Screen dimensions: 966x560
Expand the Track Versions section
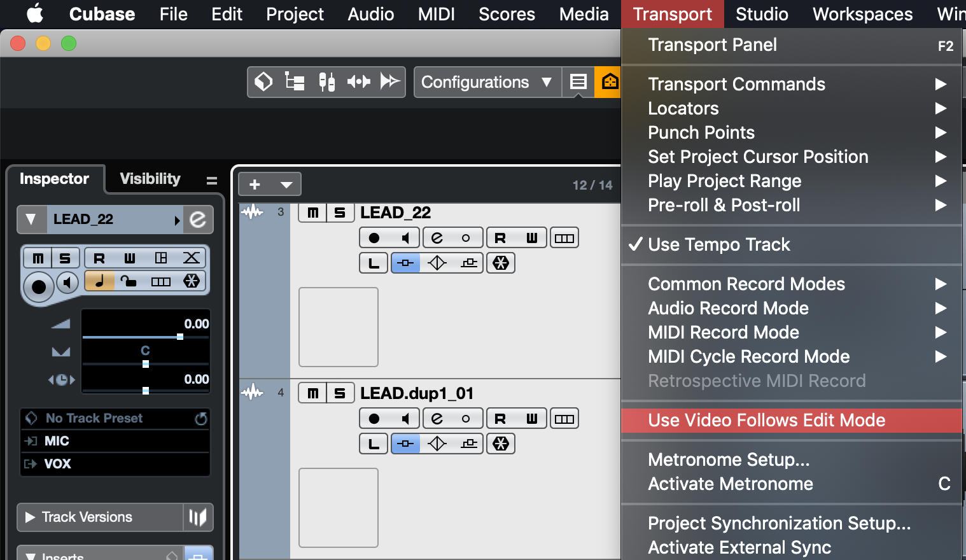tap(30, 517)
